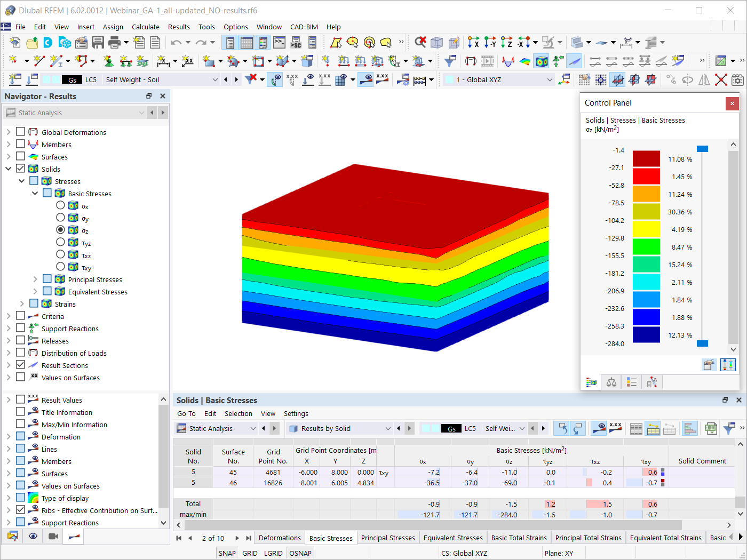Collapse the Basic Stresses tree node
This screenshot has width=747, height=560.
35,194
